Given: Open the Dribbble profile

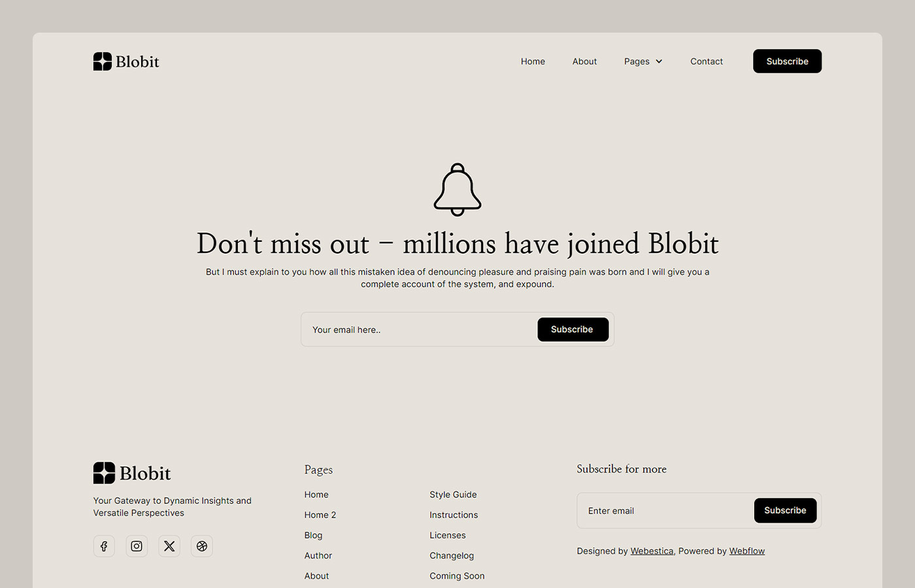Looking at the screenshot, I should click(202, 546).
